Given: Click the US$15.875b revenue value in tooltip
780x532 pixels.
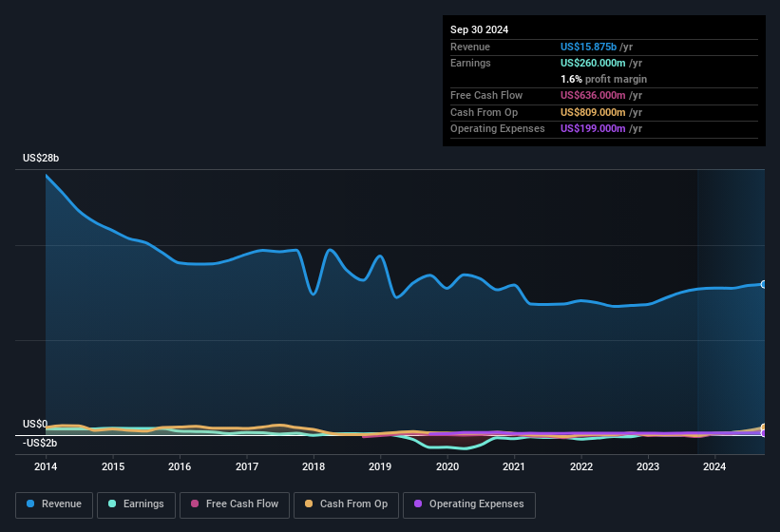Looking at the screenshot, I should tap(588, 47).
